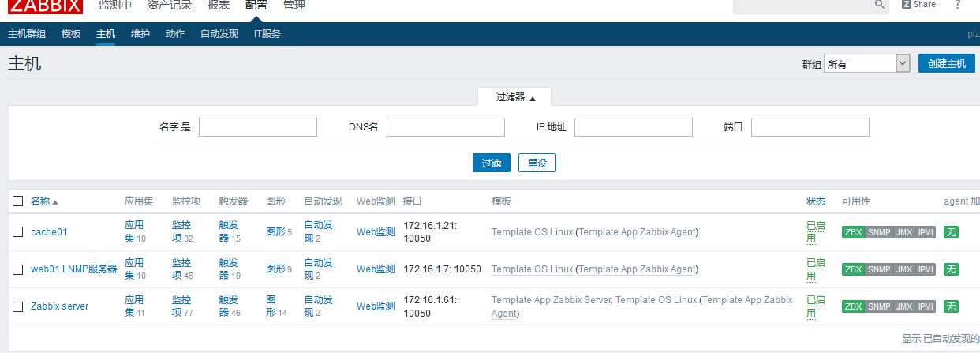Open host cache01
Image resolution: width=980 pixels, height=353 pixels.
tap(49, 232)
